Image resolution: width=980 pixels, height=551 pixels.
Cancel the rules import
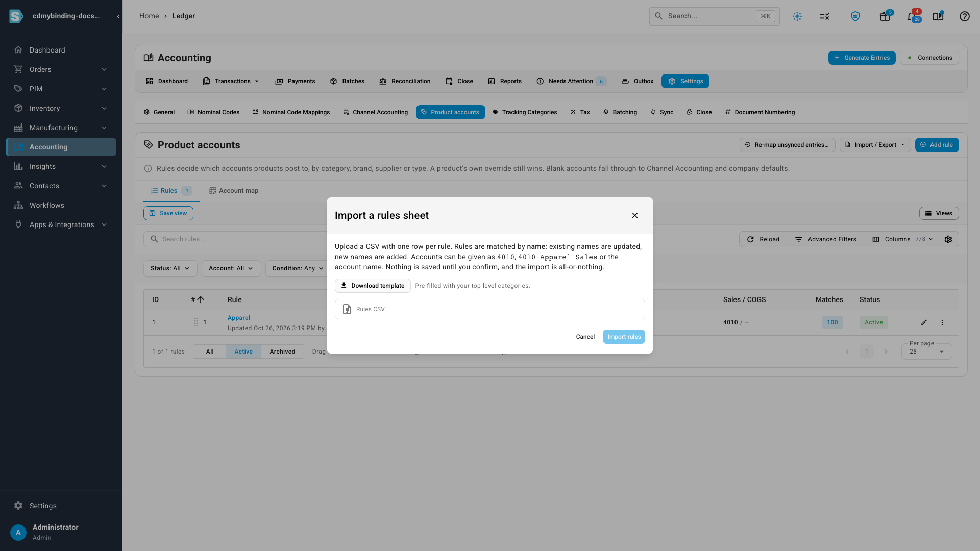pos(585,337)
